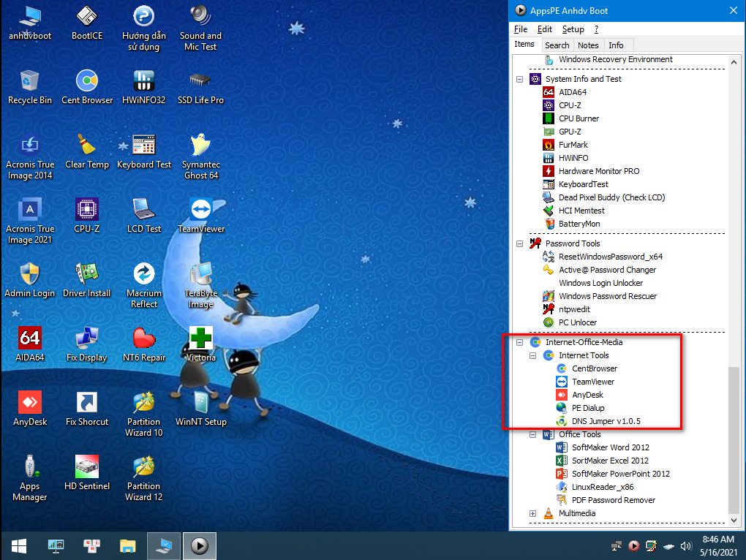The image size is (746, 560).
Task: Open Hướng dẫn sử dụng help icon
Action: click(143, 28)
